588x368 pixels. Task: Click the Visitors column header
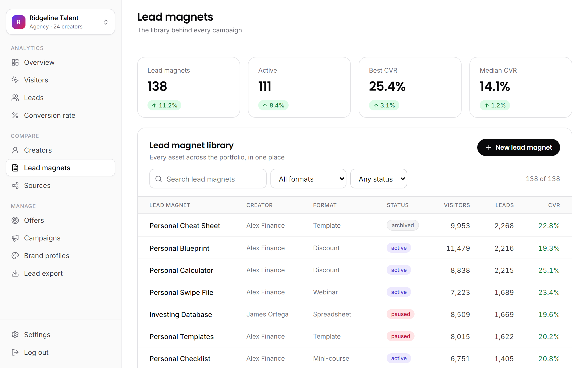pyautogui.click(x=457, y=205)
